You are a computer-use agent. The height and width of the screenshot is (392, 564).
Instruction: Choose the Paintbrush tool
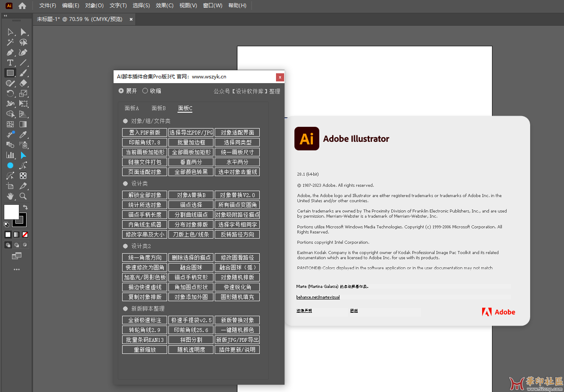[23, 73]
